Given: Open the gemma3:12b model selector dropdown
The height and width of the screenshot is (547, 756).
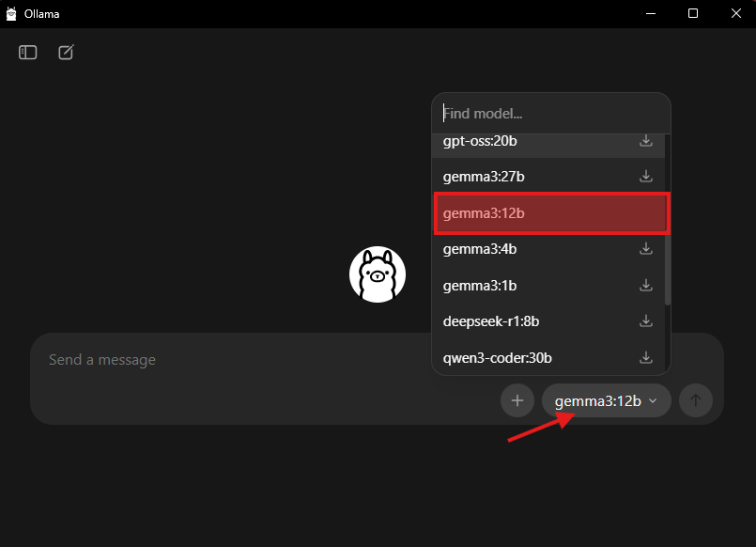Looking at the screenshot, I should 606,400.
